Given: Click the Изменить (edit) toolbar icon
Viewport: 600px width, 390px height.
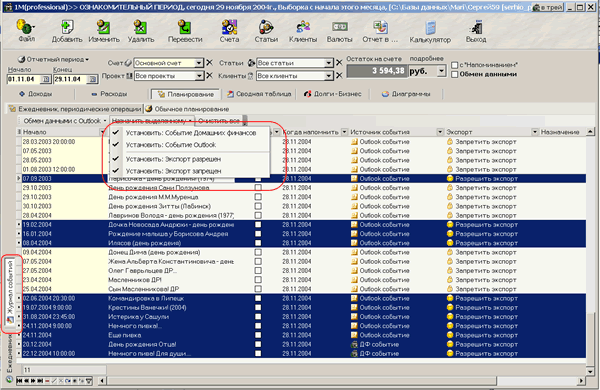Looking at the screenshot, I should 104,31.
